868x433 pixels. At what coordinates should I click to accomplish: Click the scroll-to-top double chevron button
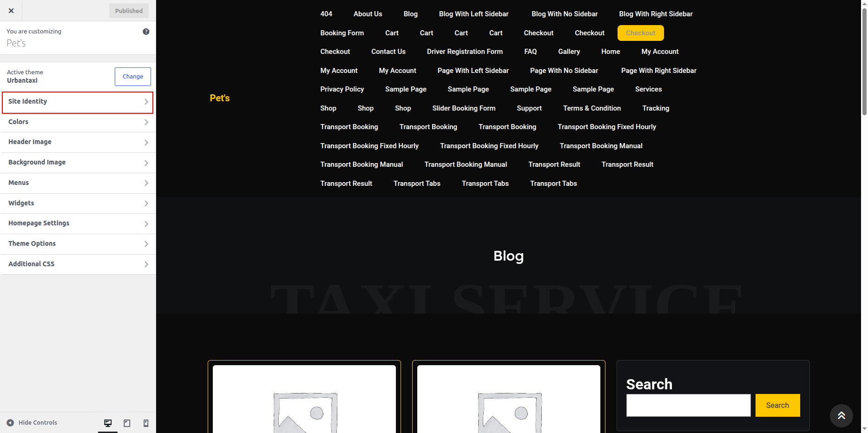click(x=841, y=415)
